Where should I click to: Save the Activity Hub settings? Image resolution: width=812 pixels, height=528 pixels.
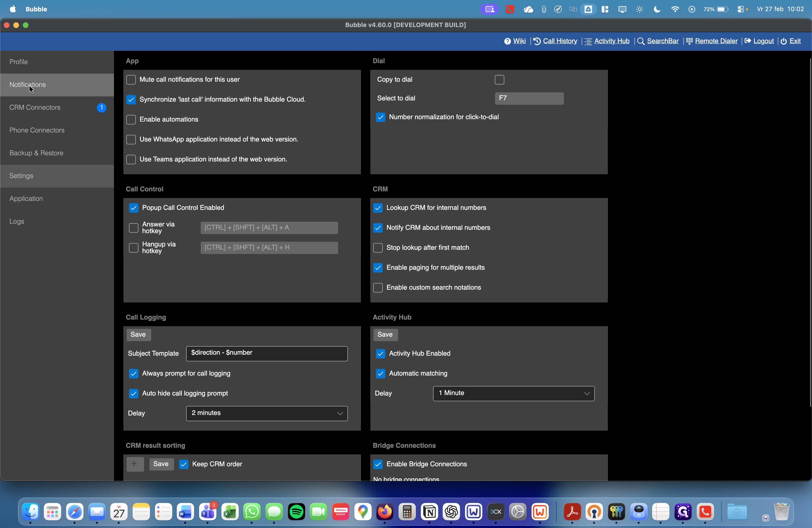385,334
